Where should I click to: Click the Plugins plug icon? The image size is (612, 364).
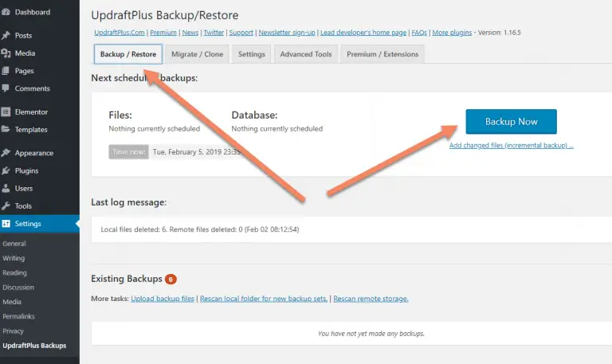[6, 170]
